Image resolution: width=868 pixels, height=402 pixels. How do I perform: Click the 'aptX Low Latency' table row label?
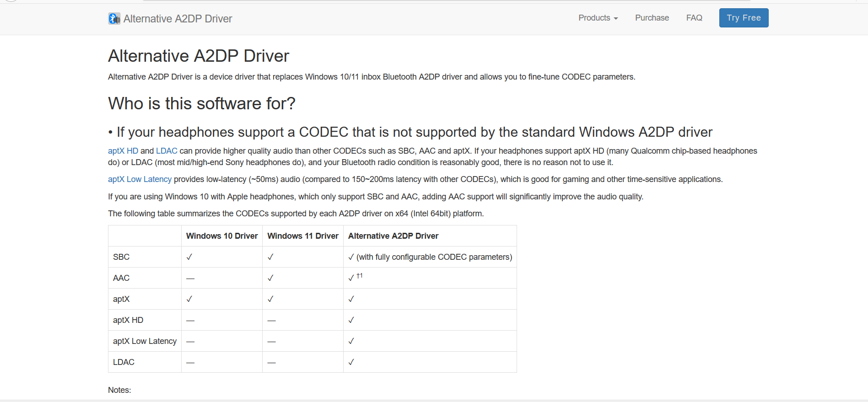pos(145,341)
